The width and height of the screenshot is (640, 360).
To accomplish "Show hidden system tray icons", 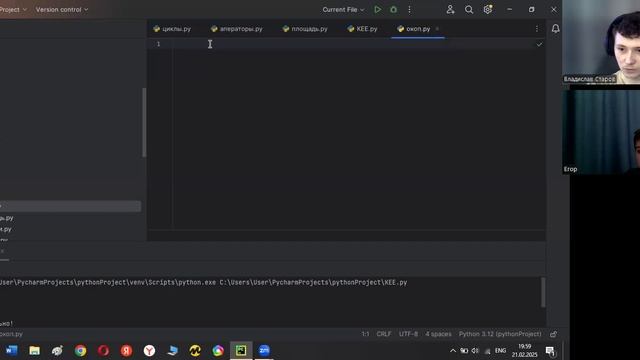I will 453,351.
